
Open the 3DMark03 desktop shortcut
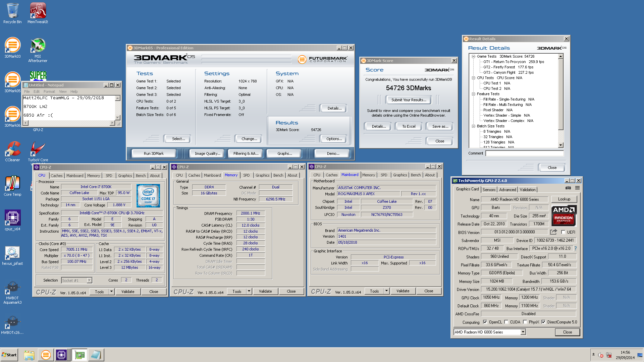tap(12, 48)
